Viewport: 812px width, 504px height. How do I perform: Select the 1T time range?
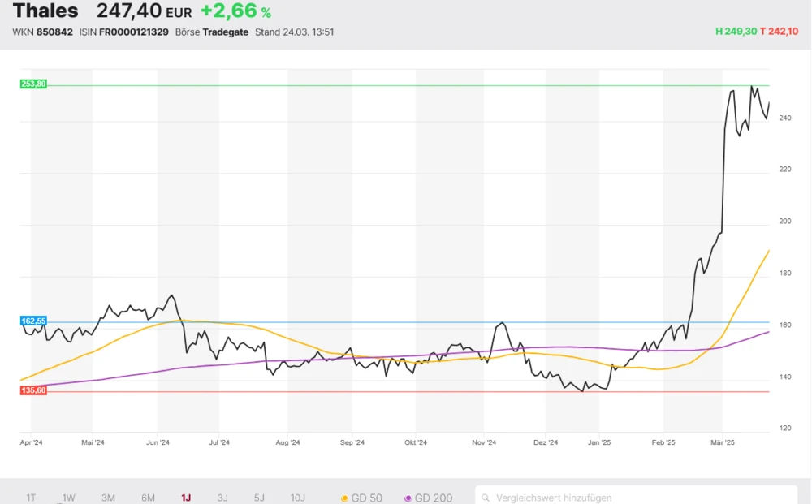coord(31,498)
